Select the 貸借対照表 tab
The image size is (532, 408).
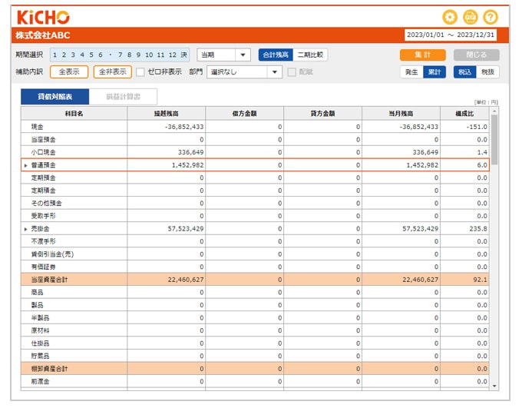click(x=55, y=97)
